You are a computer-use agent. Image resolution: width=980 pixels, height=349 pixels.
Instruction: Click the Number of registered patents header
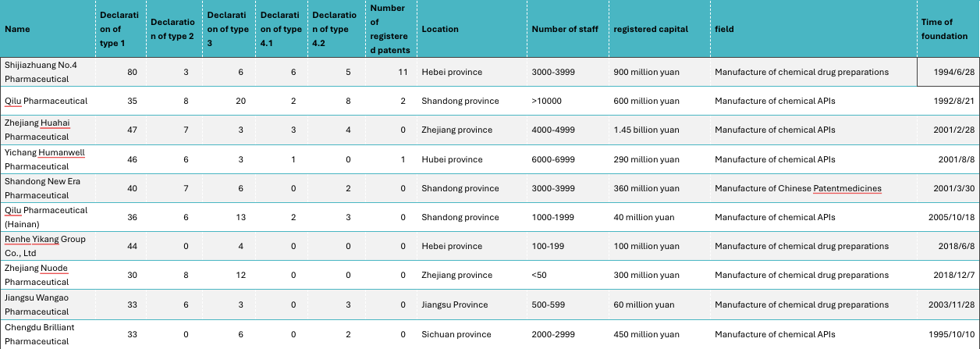(389, 29)
